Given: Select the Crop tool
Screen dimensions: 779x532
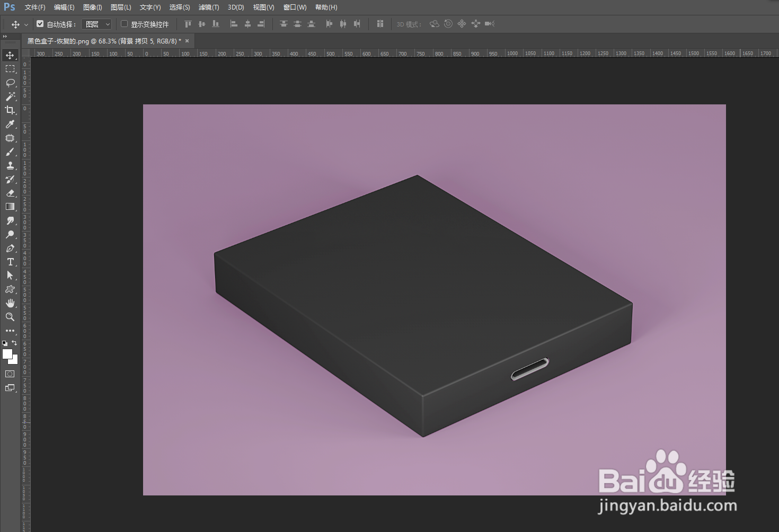Looking at the screenshot, I should (x=10, y=110).
